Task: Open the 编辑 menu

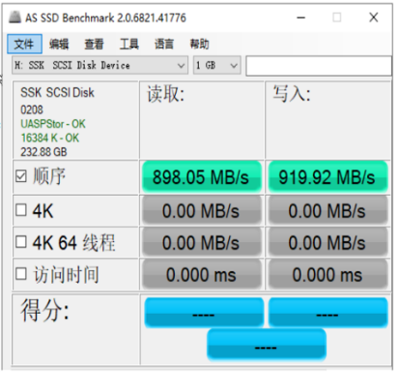Action: pyautogui.click(x=59, y=44)
